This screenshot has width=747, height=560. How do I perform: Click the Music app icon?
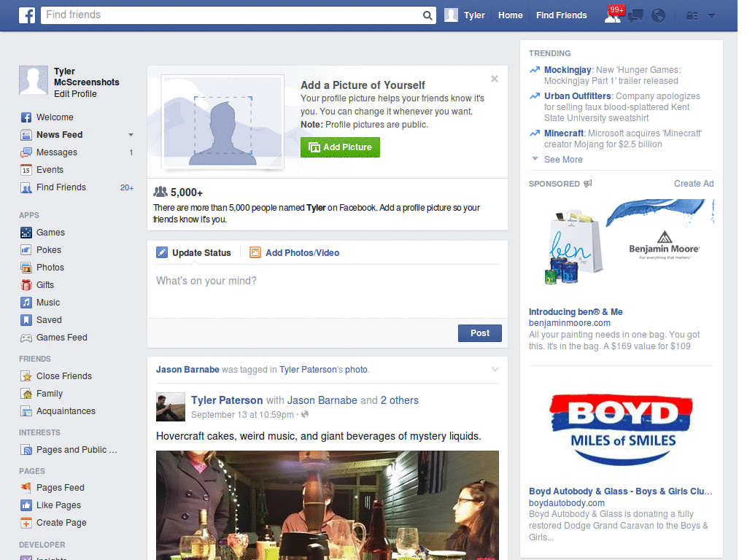pyautogui.click(x=26, y=303)
